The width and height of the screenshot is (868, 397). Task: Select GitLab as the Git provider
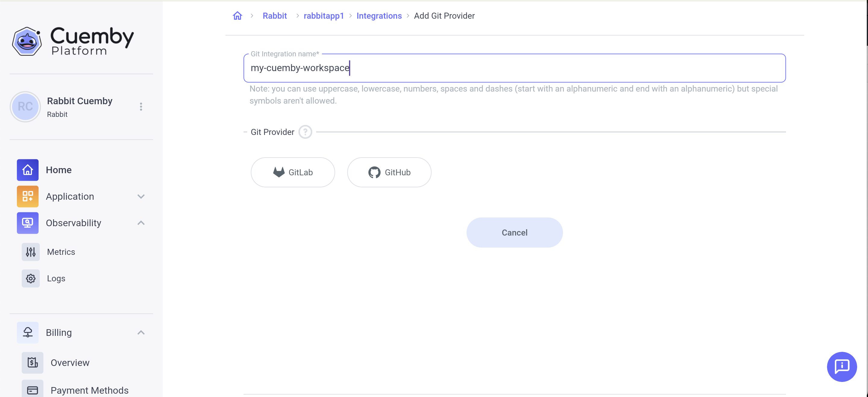[x=292, y=172]
